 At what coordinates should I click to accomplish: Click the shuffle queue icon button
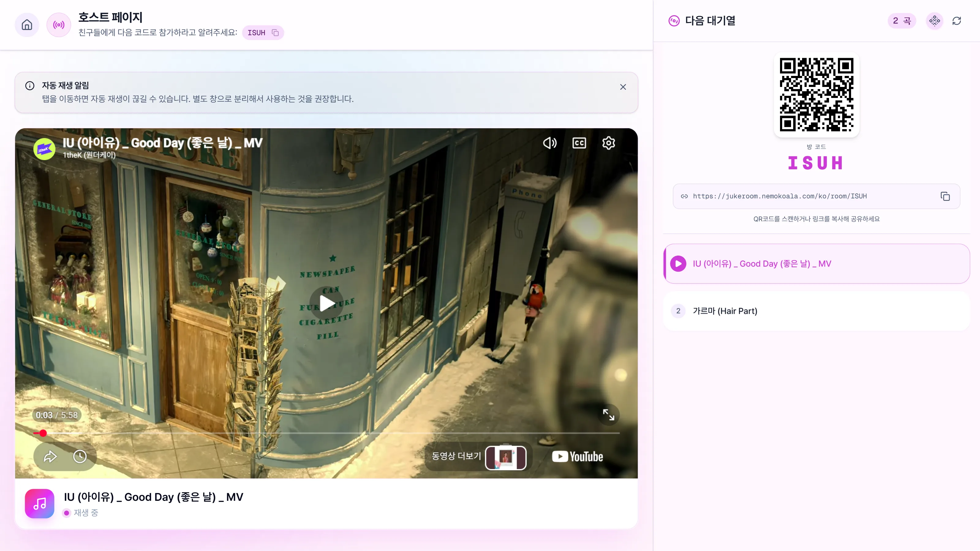(934, 21)
